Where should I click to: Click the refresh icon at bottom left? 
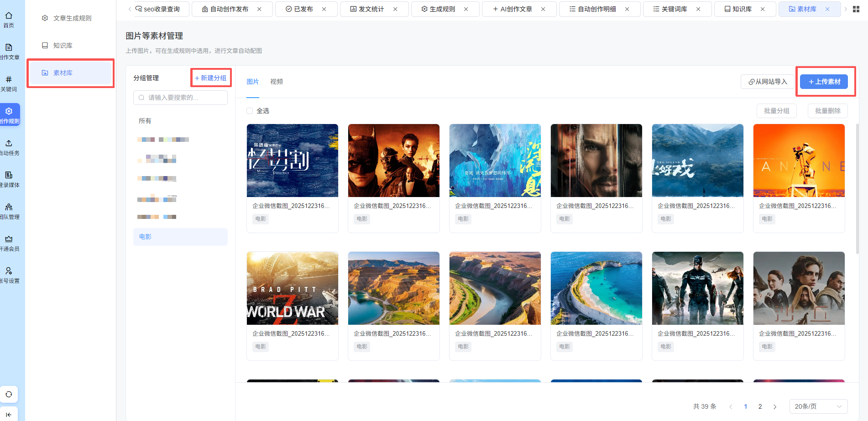point(9,394)
